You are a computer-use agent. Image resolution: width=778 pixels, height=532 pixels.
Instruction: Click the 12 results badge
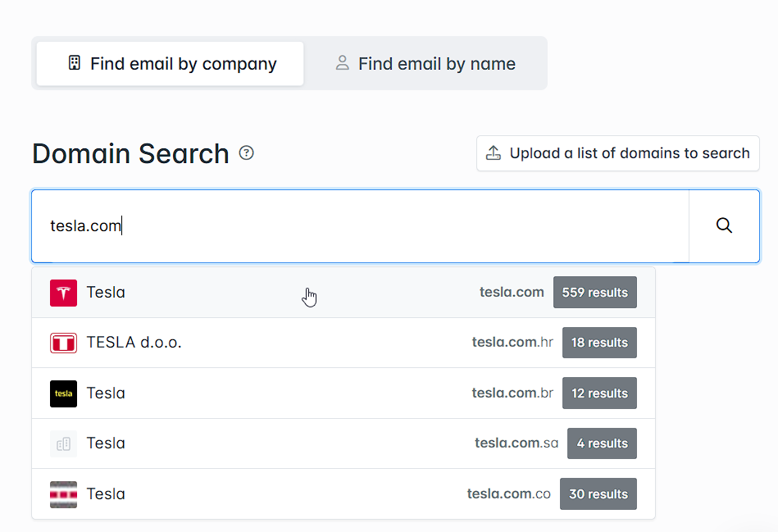pos(599,393)
